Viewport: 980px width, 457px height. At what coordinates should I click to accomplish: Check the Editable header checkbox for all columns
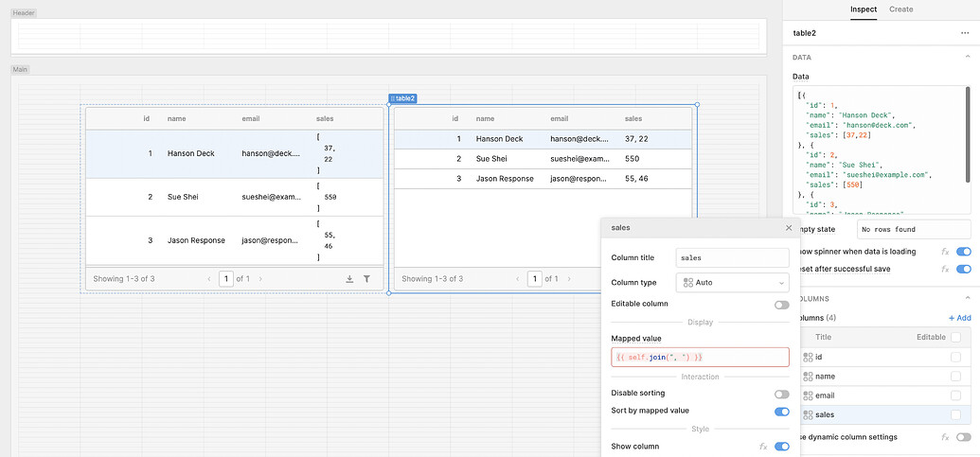click(x=955, y=337)
